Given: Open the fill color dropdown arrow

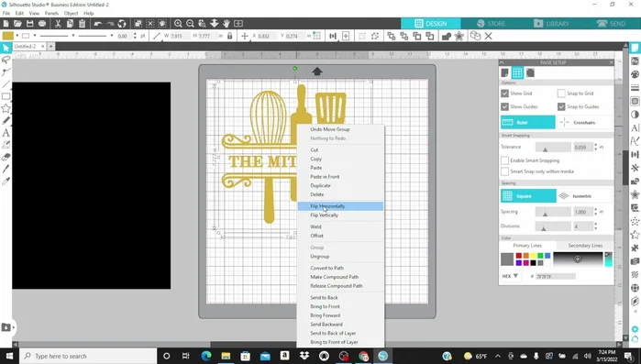Looking at the screenshot, I should [17, 36].
